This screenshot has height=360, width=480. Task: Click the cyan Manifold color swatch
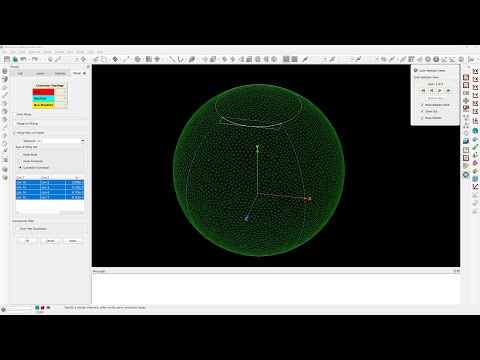point(43,98)
